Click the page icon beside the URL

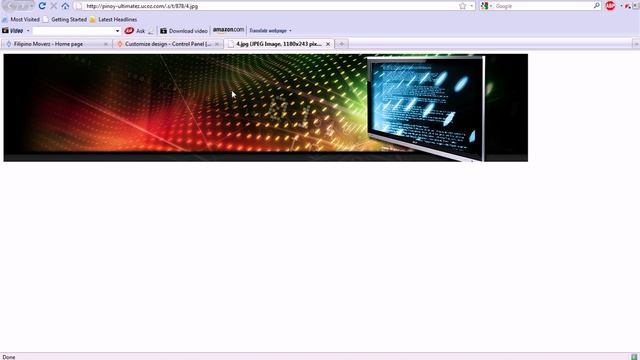[78, 6]
